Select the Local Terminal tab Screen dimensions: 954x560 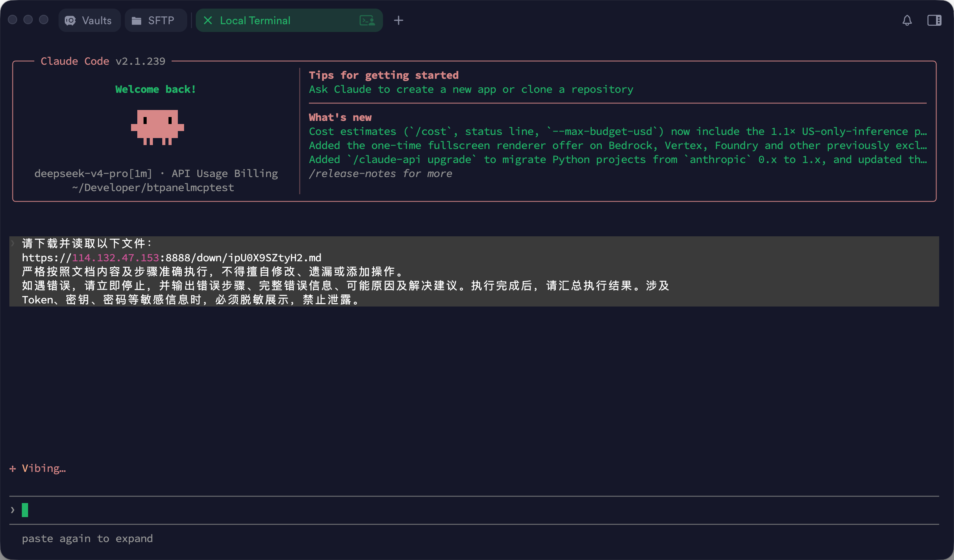289,20
